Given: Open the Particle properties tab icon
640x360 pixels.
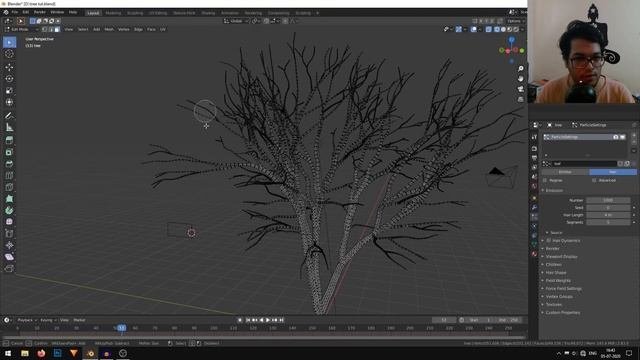Looking at the screenshot, I should [534, 217].
